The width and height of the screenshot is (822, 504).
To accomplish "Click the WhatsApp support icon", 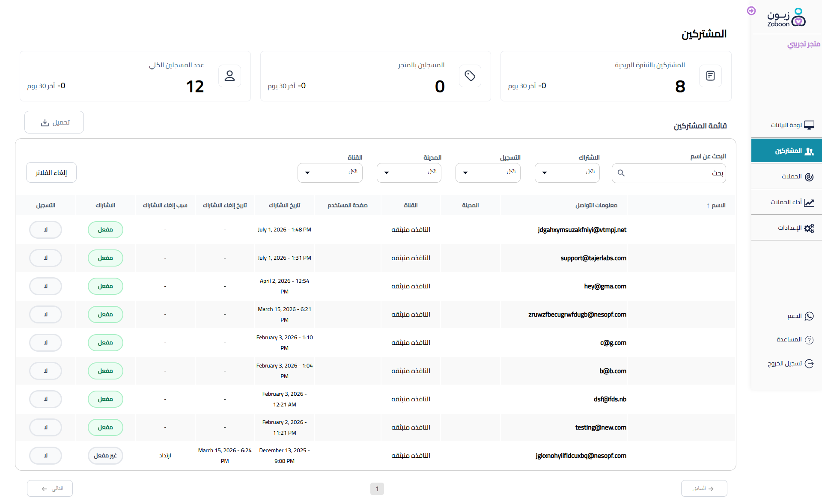I will tap(809, 316).
